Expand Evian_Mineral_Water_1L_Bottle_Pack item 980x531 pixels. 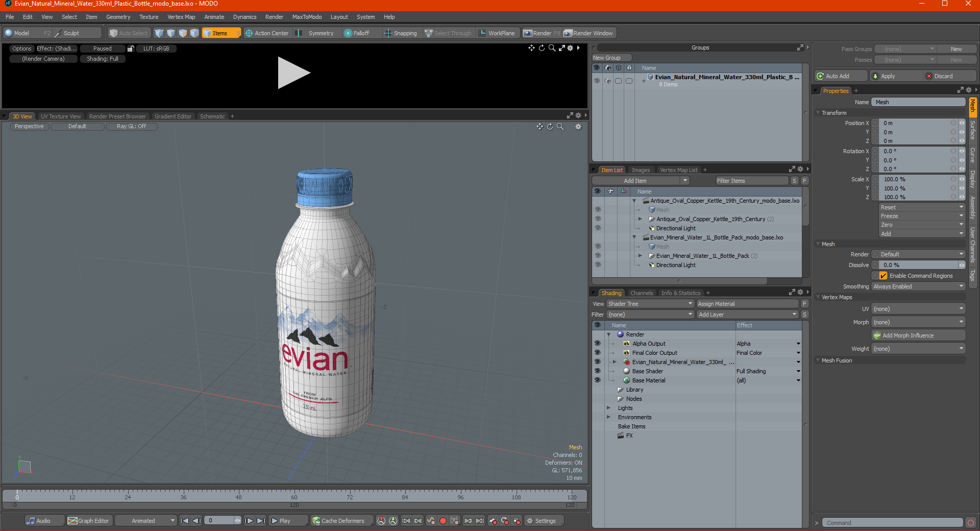click(x=640, y=256)
